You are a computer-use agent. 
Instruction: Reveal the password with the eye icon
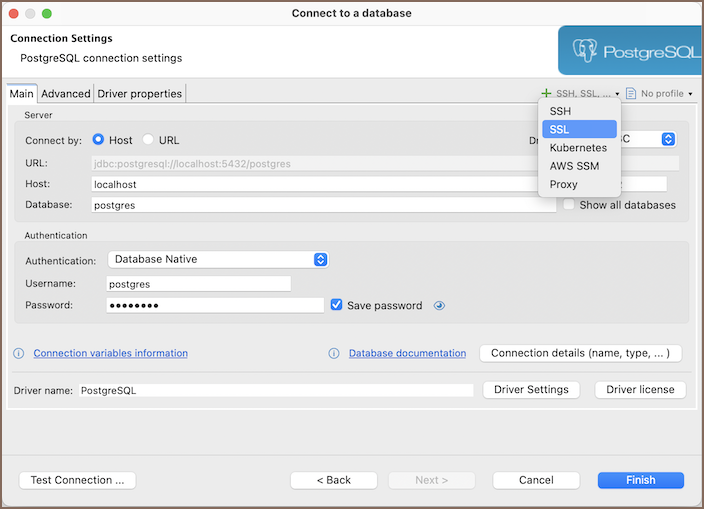[439, 306]
